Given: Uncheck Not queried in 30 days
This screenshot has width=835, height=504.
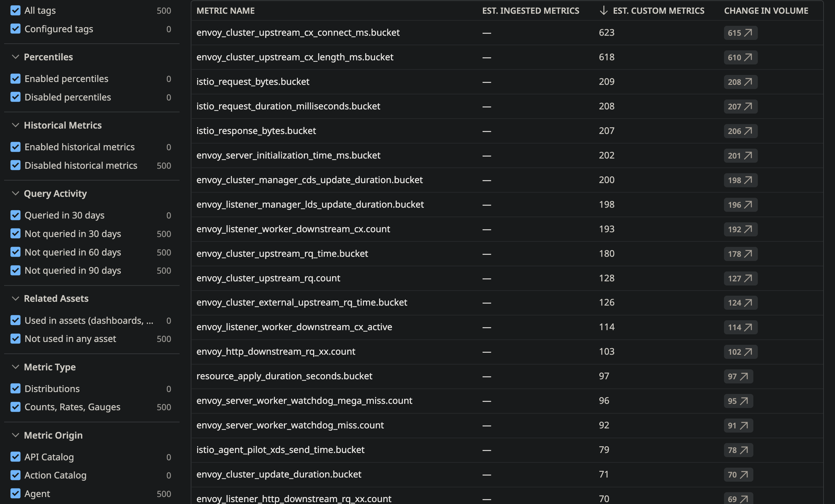Looking at the screenshot, I should coord(15,233).
